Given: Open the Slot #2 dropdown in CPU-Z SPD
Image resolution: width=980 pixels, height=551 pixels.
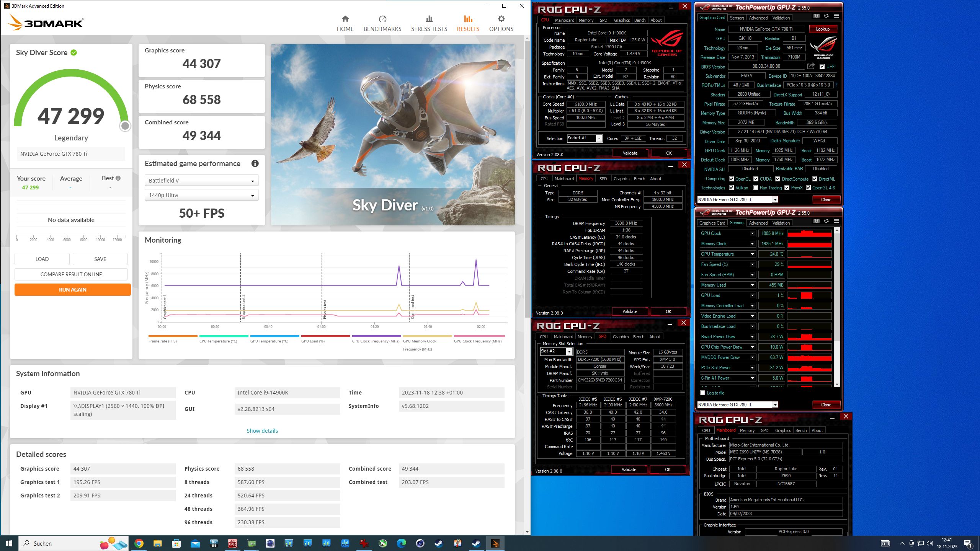Looking at the screenshot, I should point(556,351).
